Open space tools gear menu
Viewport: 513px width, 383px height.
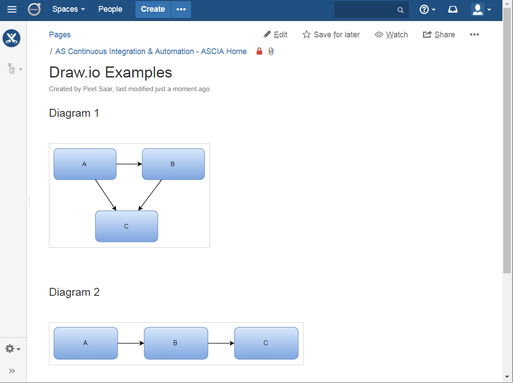click(x=13, y=349)
